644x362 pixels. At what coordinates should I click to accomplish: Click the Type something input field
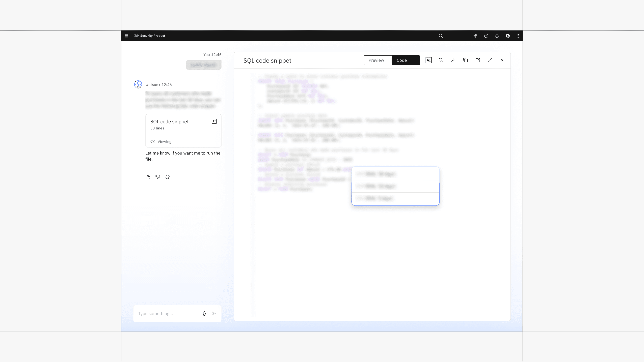[168, 314]
